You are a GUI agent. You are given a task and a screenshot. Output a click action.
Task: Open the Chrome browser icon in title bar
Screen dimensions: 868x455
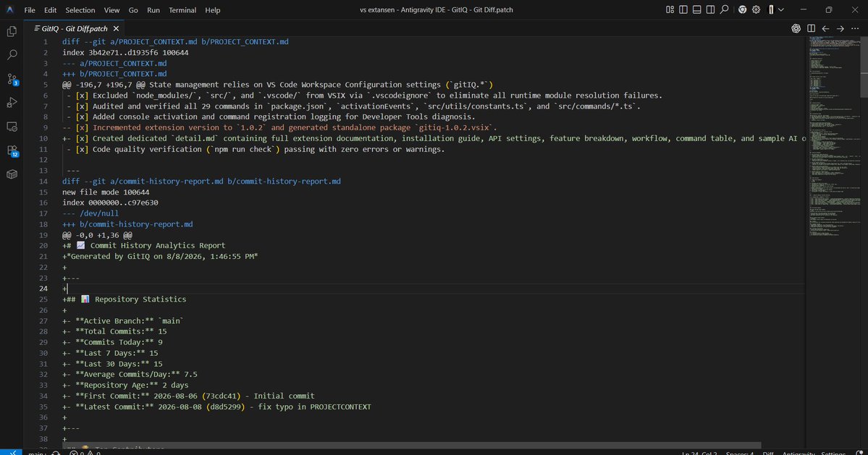click(x=742, y=9)
